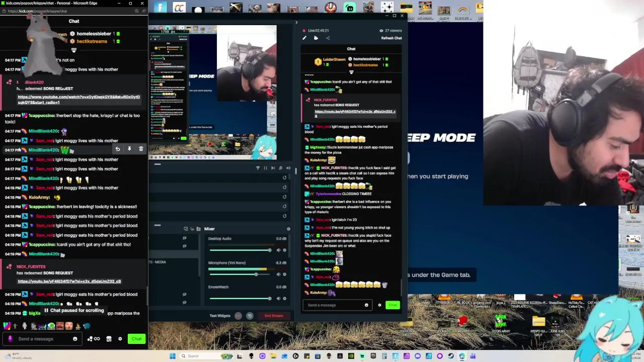Delete the hovered MindBlank420 message
The image size is (644, 362).
(141, 149)
